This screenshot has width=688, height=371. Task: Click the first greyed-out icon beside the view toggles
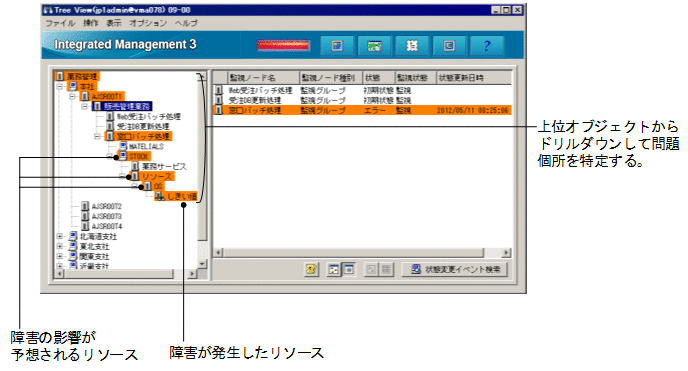pos(371,269)
